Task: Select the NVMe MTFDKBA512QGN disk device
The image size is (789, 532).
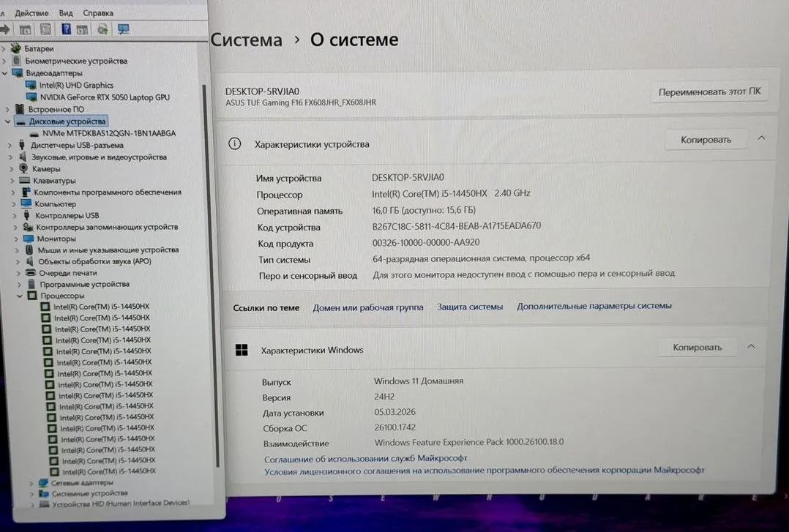Action: click(x=109, y=133)
